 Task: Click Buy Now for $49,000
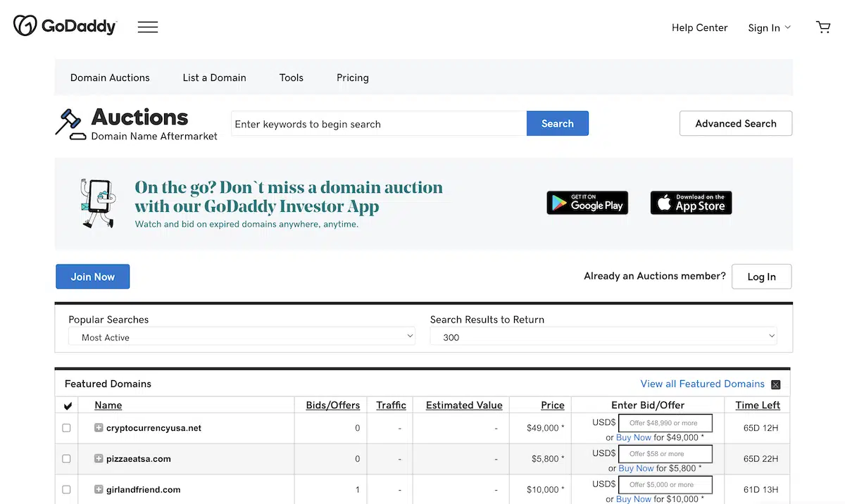point(634,437)
